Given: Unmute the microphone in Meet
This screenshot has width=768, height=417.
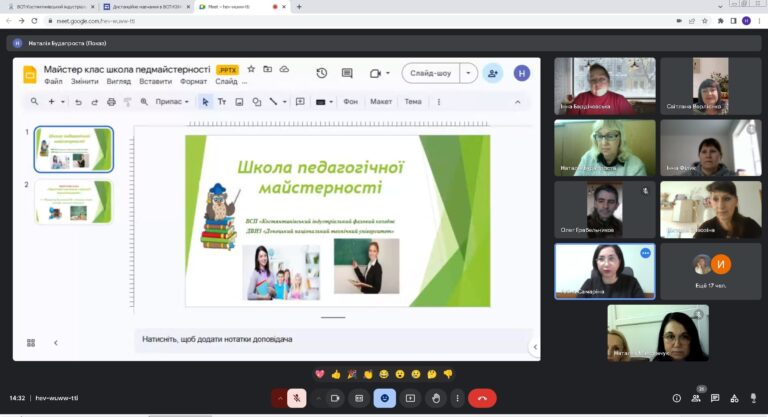Looking at the screenshot, I should (297, 398).
